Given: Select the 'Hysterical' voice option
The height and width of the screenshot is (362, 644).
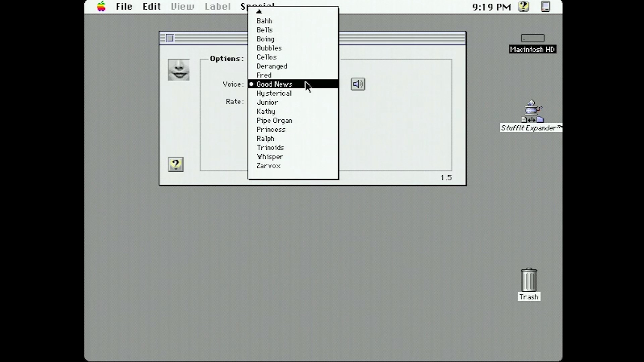Looking at the screenshot, I should [x=274, y=93].
